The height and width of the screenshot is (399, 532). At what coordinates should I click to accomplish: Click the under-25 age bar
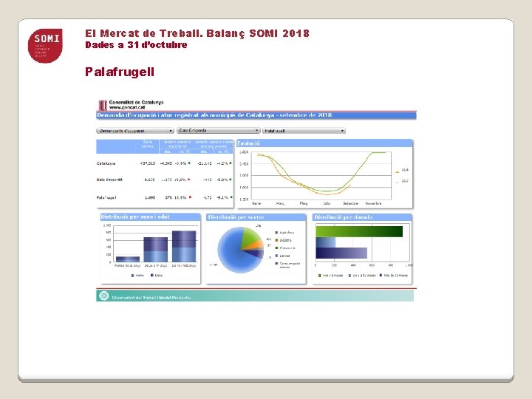point(128,259)
